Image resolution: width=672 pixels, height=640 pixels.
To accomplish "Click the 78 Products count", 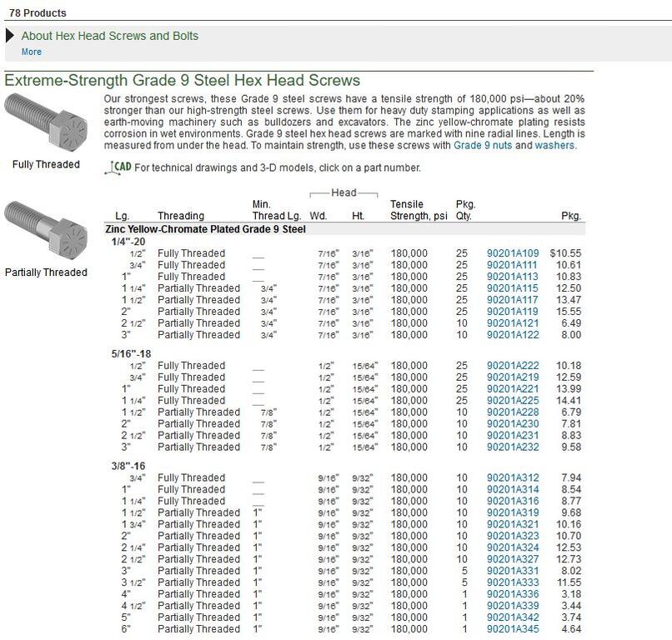I will (38, 13).
